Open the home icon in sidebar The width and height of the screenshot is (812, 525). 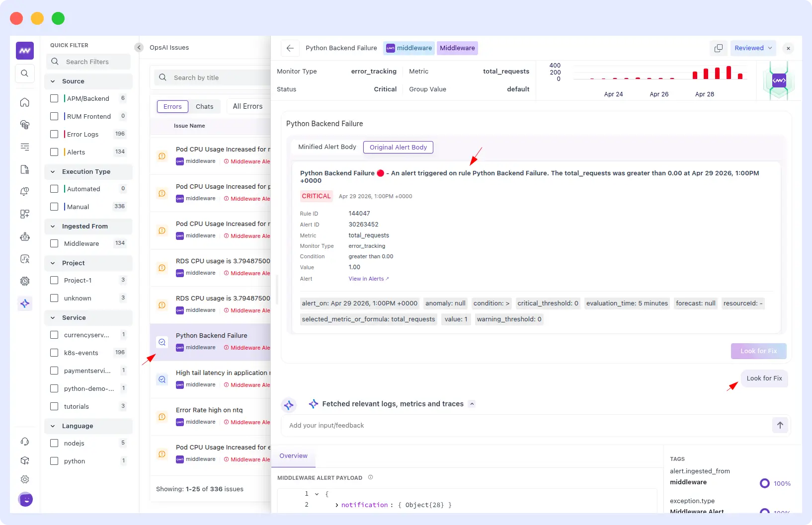(24, 102)
